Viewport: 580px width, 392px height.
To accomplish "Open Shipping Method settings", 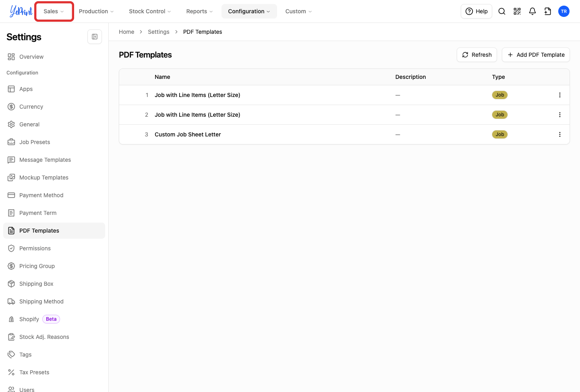I will pos(54,301).
